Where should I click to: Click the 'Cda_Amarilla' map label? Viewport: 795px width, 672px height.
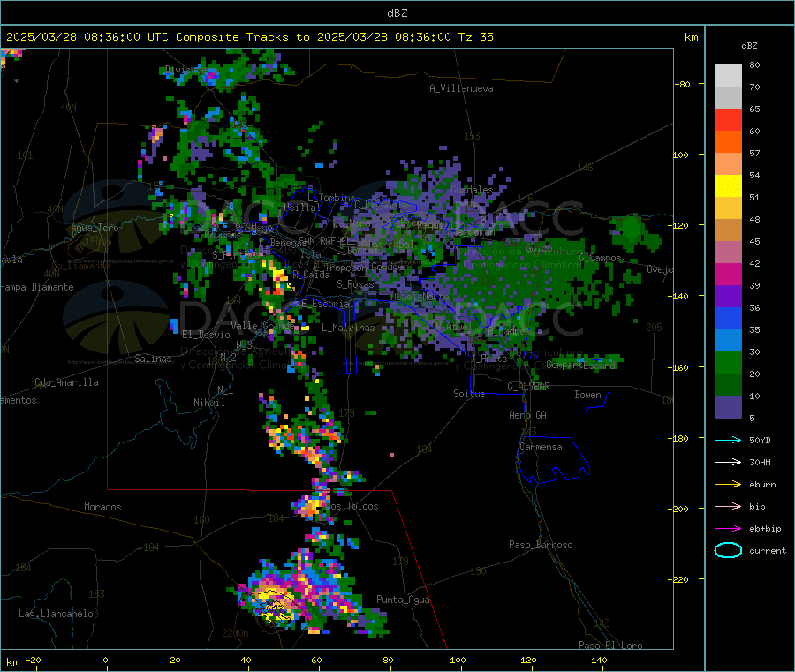point(66,382)
